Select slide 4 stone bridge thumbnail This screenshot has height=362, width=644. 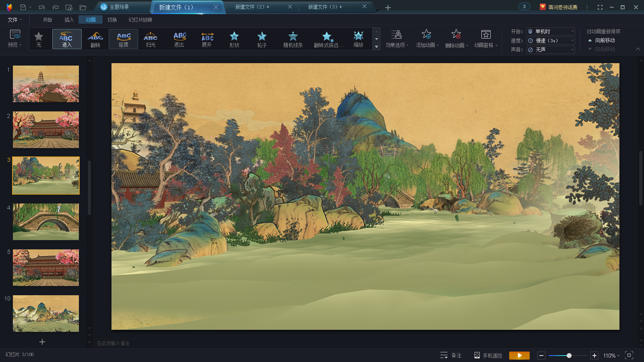pos(46,222)
